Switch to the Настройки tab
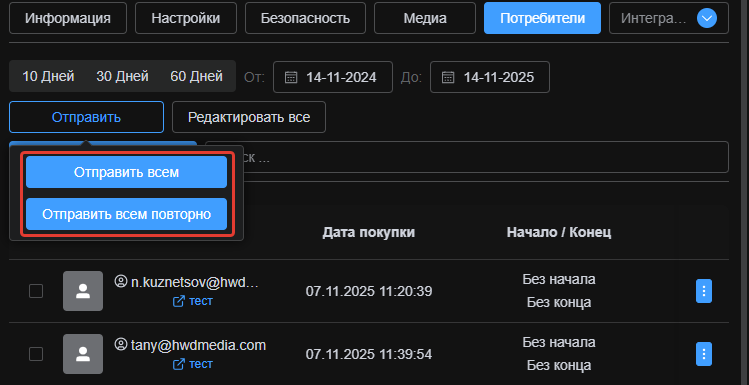 pyautogui.click(x=186, y=18)
